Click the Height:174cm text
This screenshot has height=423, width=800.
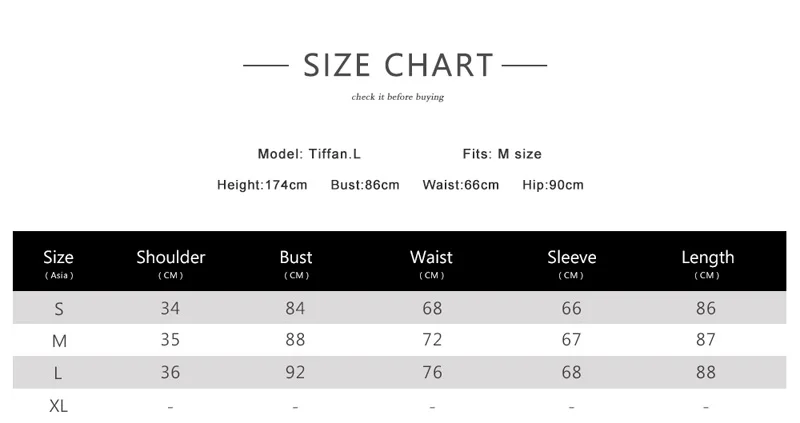point(262,185)
